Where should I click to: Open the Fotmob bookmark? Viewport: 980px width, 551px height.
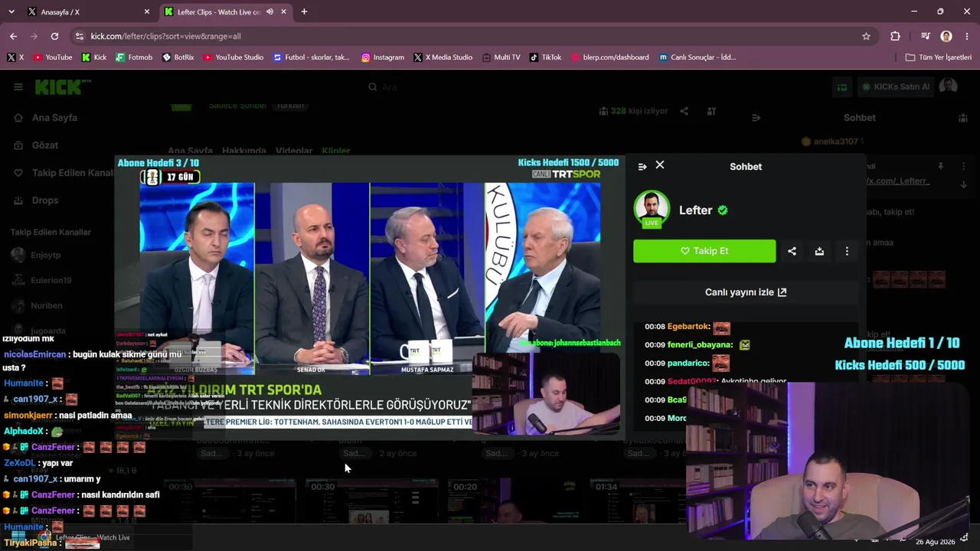click(133, 57)
